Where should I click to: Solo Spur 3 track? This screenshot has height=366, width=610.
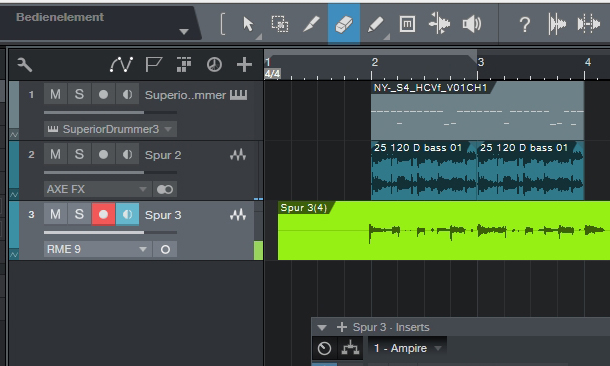(79, 214)
